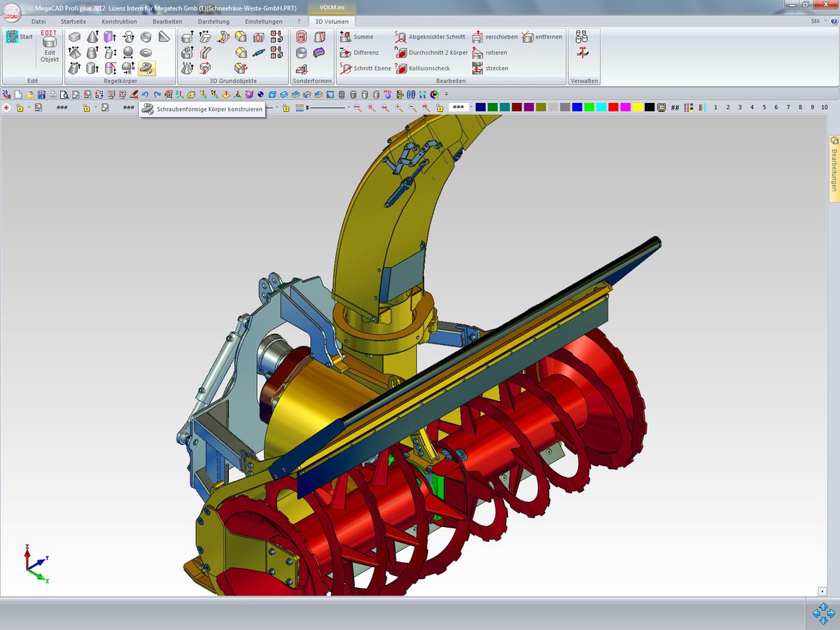Select the helical body (Schraubenförmige Körper) tool

point(146,68)
